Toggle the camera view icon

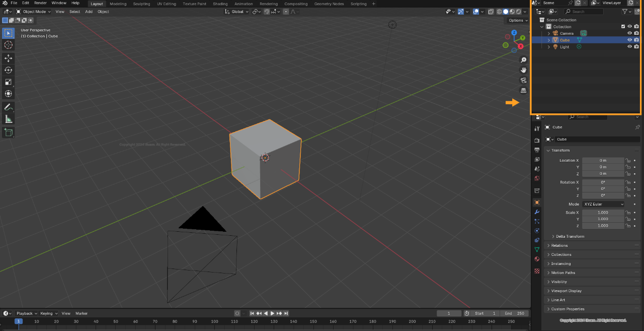523,80
